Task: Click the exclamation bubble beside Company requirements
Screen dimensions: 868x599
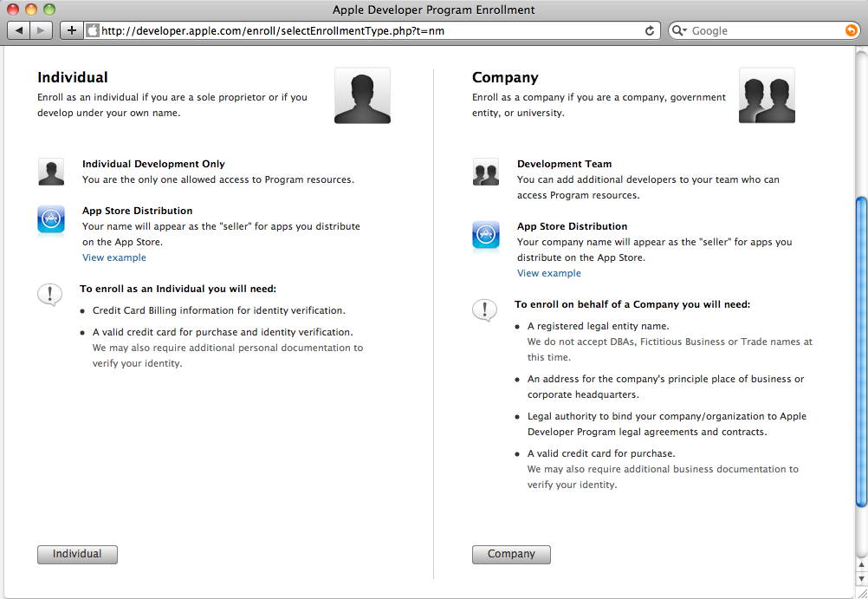Action: [484, 310]
